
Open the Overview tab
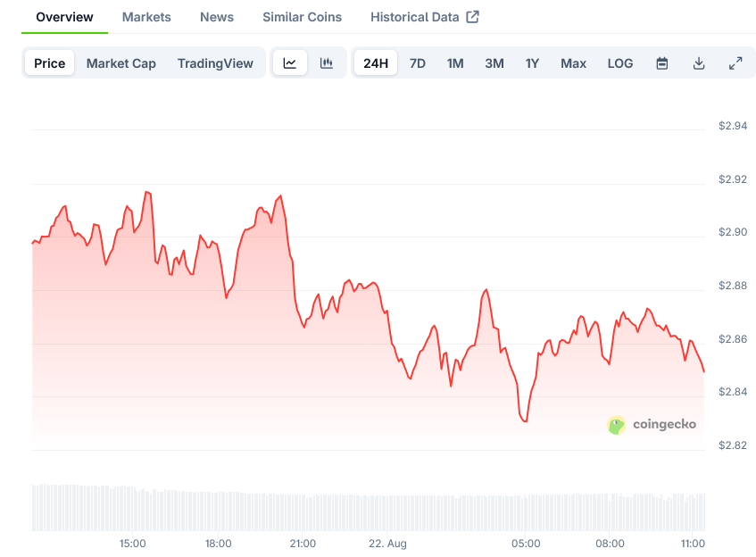(x=64, y=17)
